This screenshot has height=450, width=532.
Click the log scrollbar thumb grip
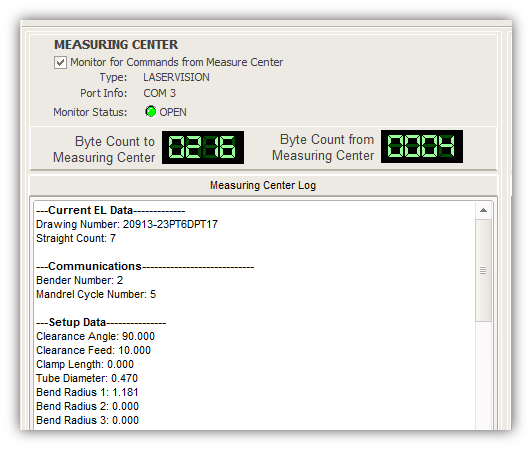[x=483, y=270]
